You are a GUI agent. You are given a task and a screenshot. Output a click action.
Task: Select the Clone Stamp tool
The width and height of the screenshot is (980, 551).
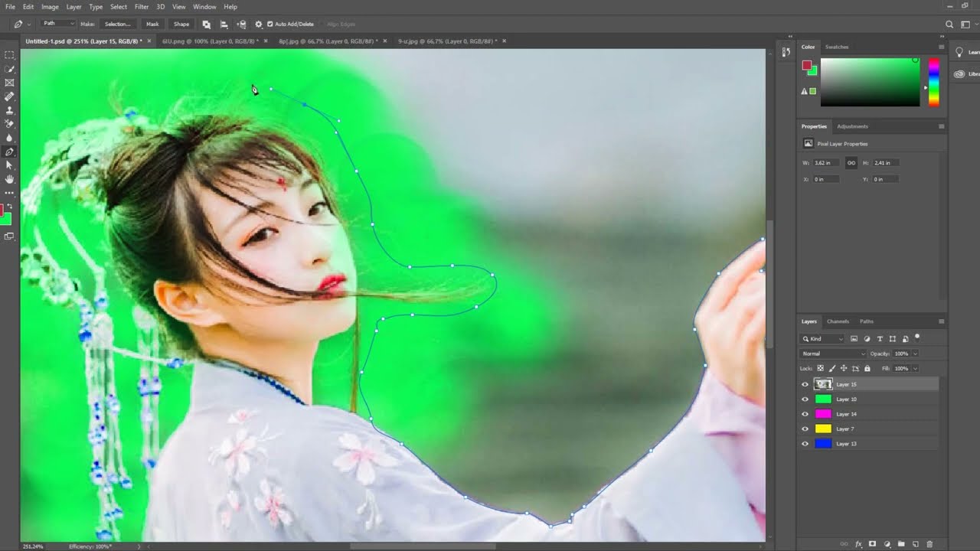coord(9,110)
